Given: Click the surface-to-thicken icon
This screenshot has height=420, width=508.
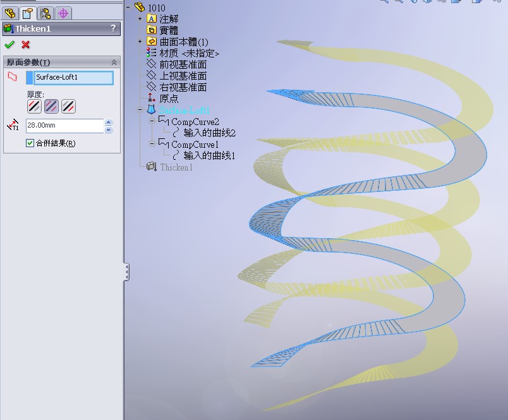Looking at the screenshot, I should pyautogui.click(x=12, y=77).
